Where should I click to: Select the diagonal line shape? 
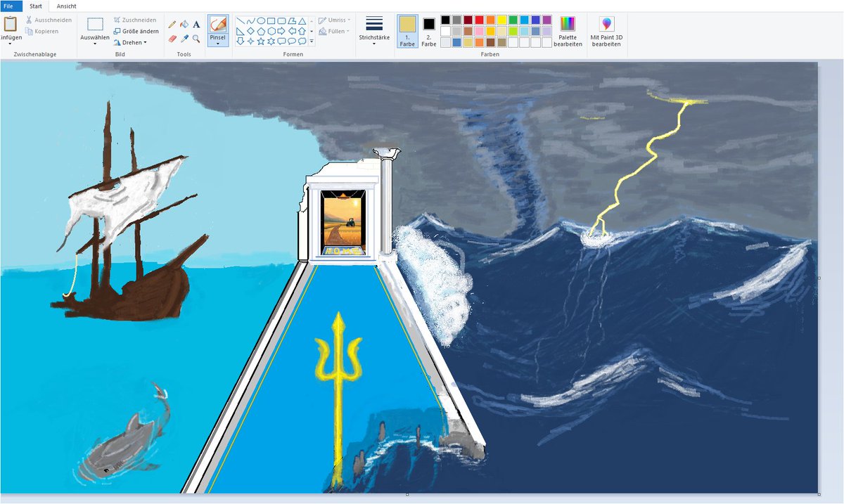click(x=241, y=21)
